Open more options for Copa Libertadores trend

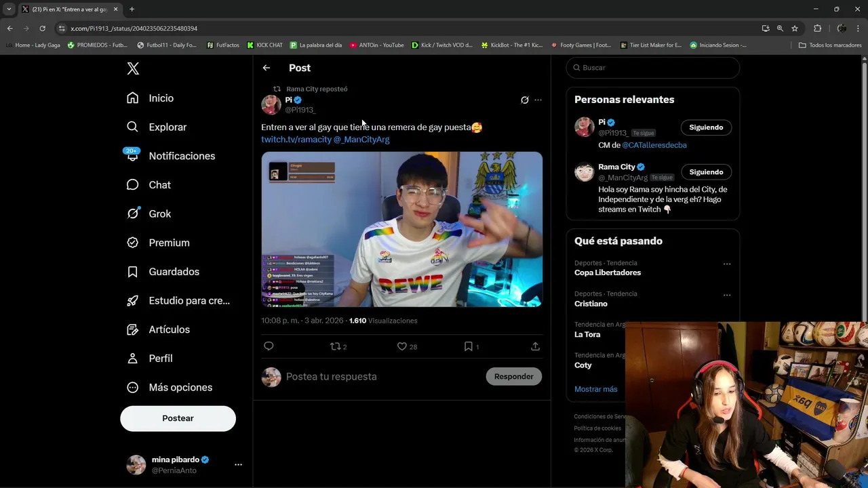(x=727, y=264)
